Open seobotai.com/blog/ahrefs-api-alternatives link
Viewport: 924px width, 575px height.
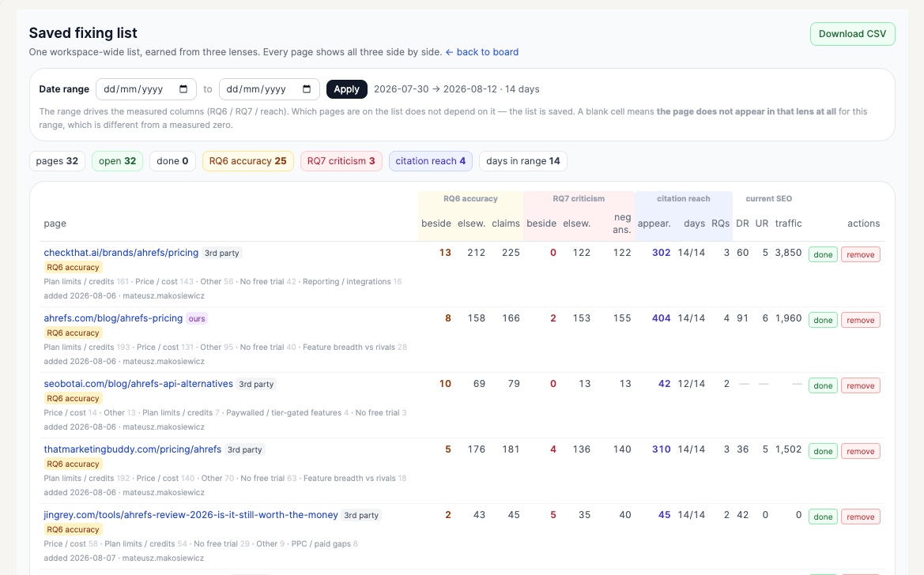pos(138,384)
